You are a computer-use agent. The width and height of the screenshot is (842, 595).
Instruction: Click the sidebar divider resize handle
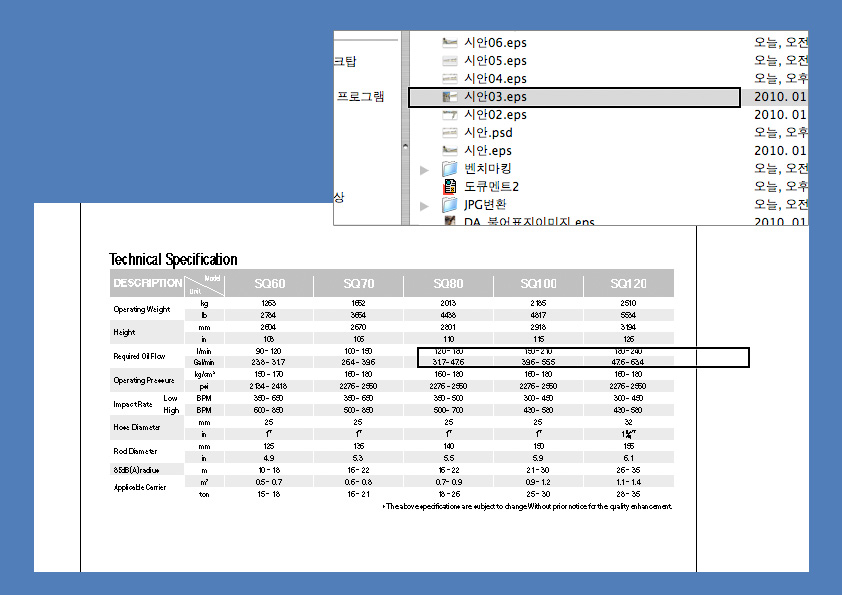[x=404, y=144]
